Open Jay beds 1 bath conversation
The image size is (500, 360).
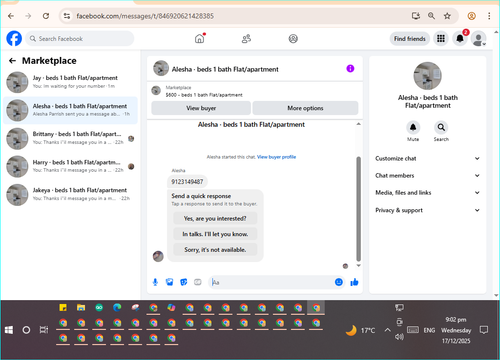[x=70, y=82]
